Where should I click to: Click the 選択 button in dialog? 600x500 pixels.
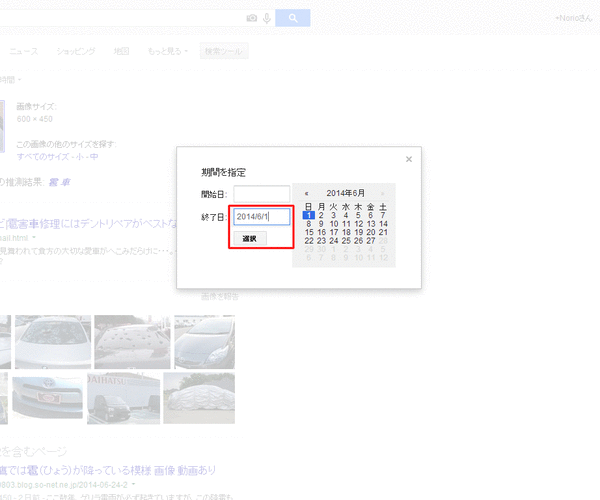[250, 238]
